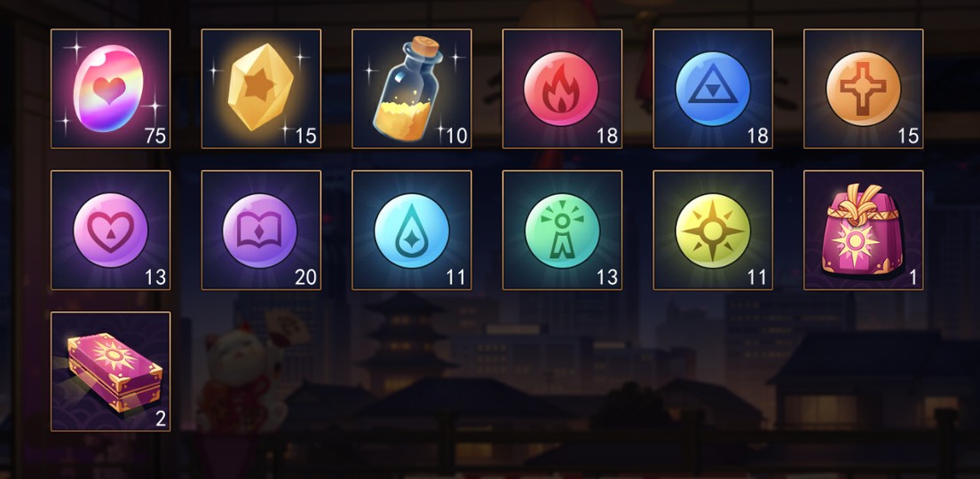This screenshot has height=479, width=980.
Task: Choose the yellow sun star orb
Action: [x=713, y=230]
